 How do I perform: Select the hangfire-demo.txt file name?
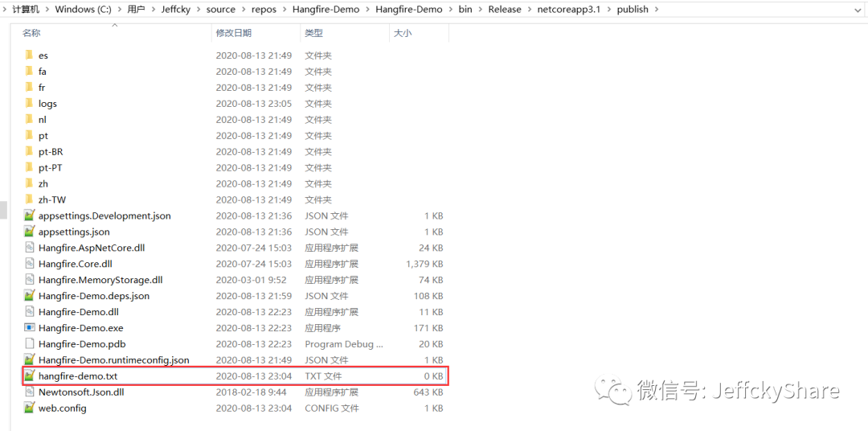(x=78, y=376)
